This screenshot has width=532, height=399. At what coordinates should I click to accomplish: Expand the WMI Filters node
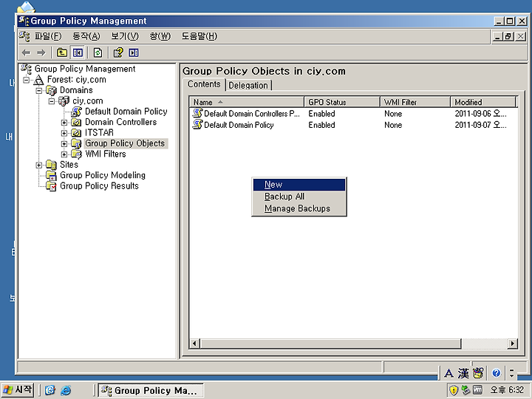pos(64,154)
